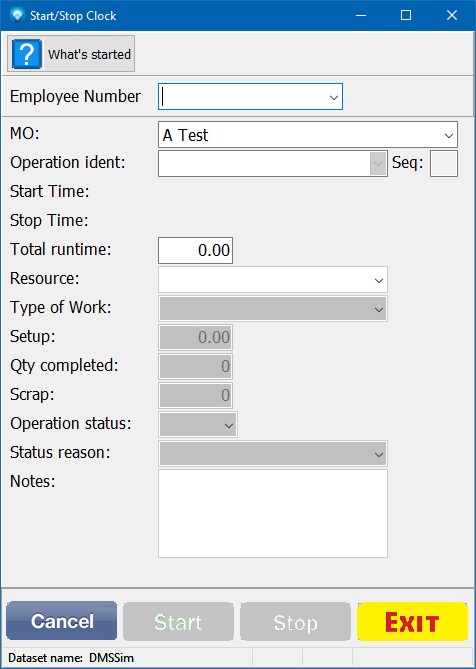Expand the Status reason dropdown

[x=378, y=454]
